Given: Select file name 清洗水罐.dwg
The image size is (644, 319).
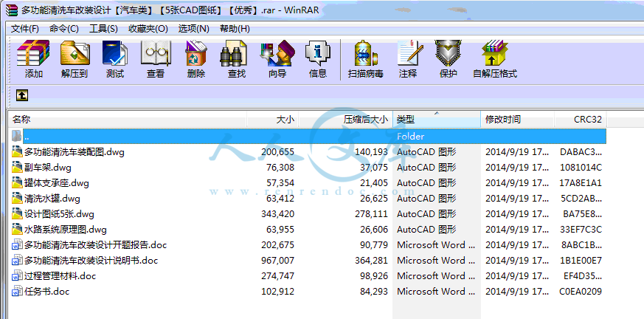Looking at the screenshot, I should pos(52,199).
